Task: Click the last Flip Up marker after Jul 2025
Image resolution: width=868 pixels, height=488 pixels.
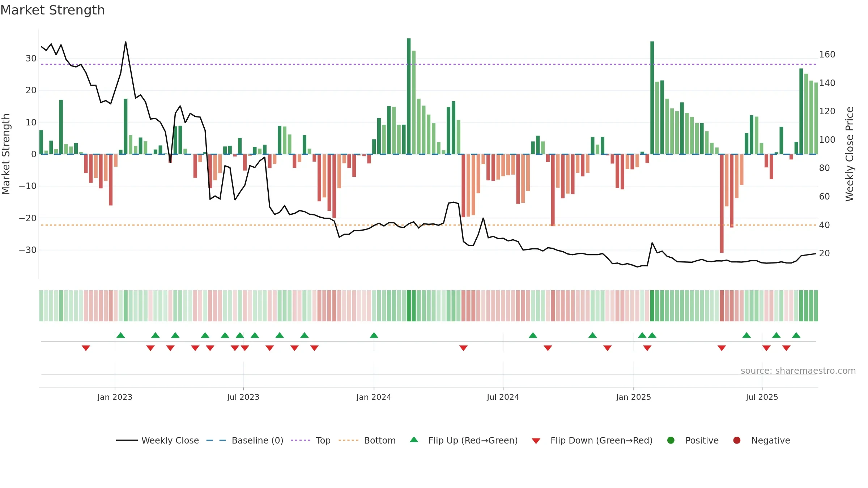Action: [x=796, y=335]
